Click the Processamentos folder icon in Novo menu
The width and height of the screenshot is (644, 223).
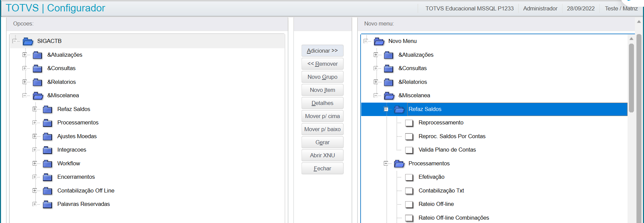(x=399, y=164)
